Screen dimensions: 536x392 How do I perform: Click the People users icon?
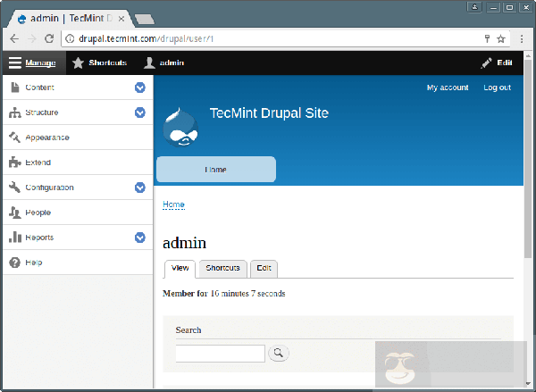14,213
